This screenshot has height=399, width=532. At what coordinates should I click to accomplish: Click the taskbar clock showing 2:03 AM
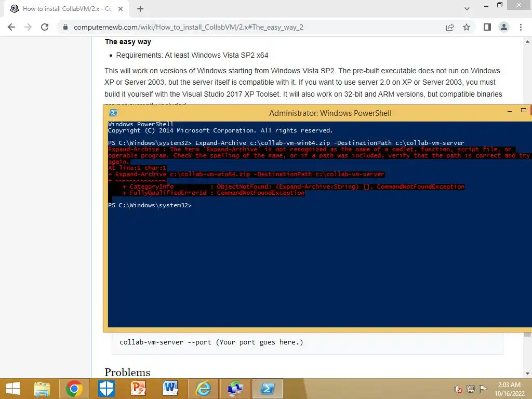(x=509, y=389)
